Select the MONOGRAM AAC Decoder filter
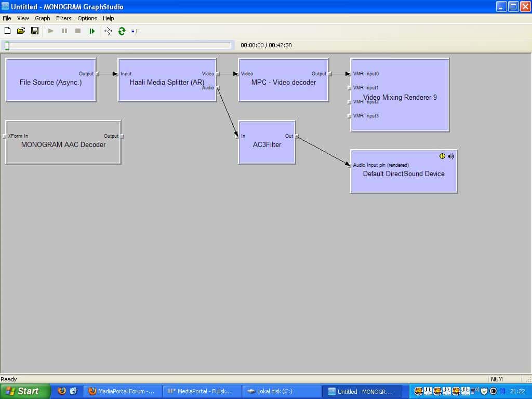 tap(63, 142)
